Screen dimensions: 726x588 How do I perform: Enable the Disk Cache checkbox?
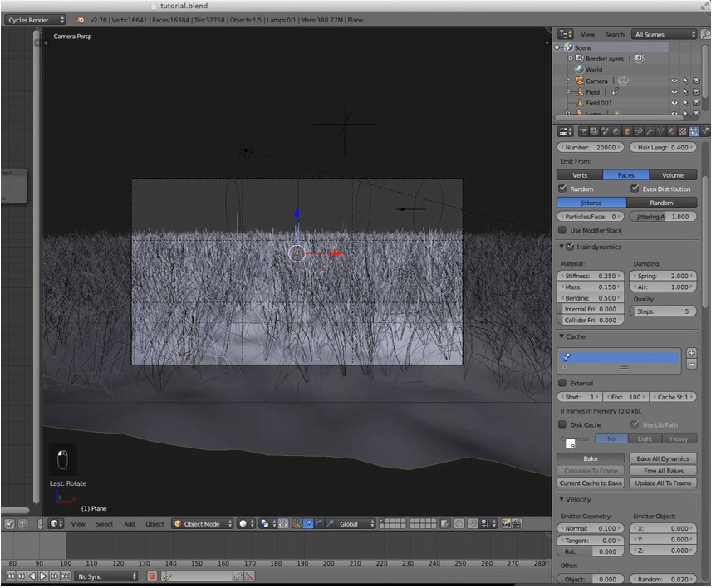click(563, 425)
